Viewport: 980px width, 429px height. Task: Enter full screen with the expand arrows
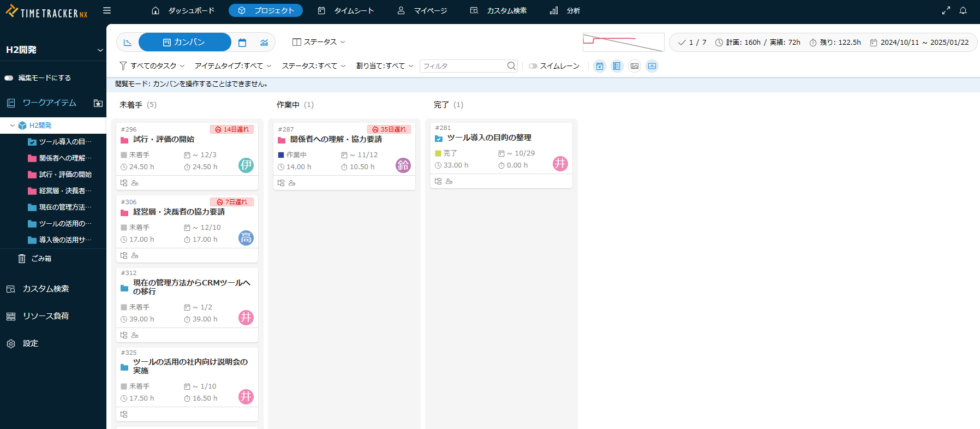click(946, 10)
